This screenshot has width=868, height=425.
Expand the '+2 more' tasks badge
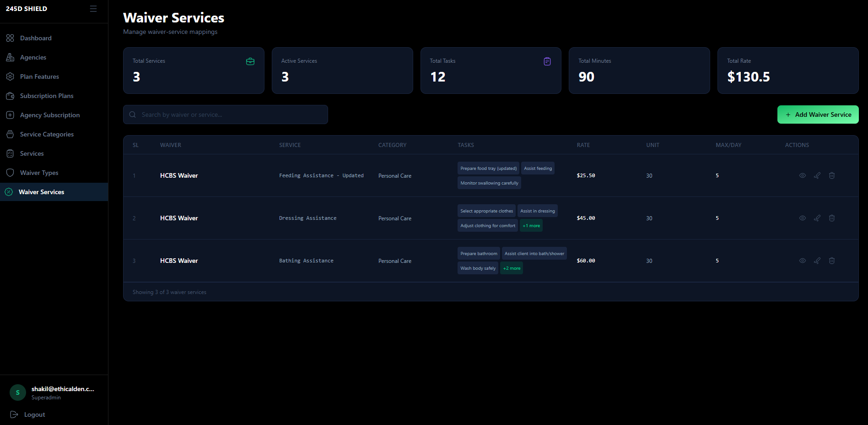(512, 268)
